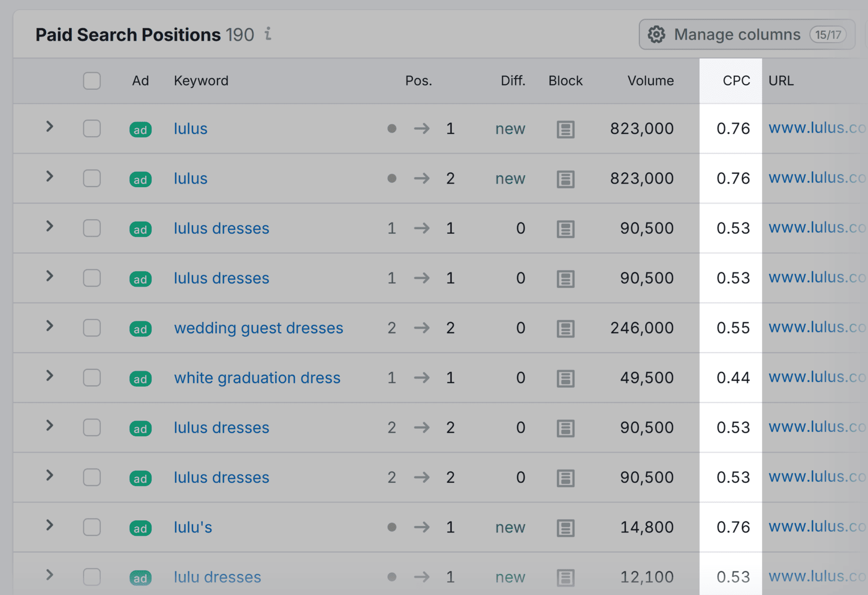Click the ad badge for wedding guest dresses

pyautogui.click(x=140, y=329)
